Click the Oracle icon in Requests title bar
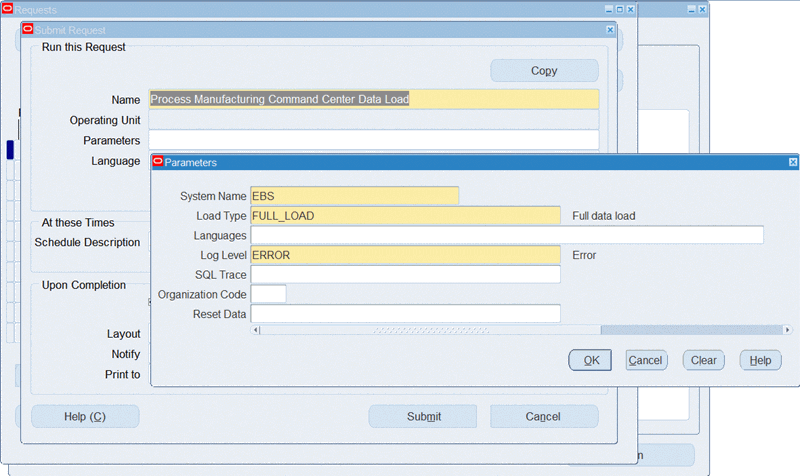 click(7, 9)
